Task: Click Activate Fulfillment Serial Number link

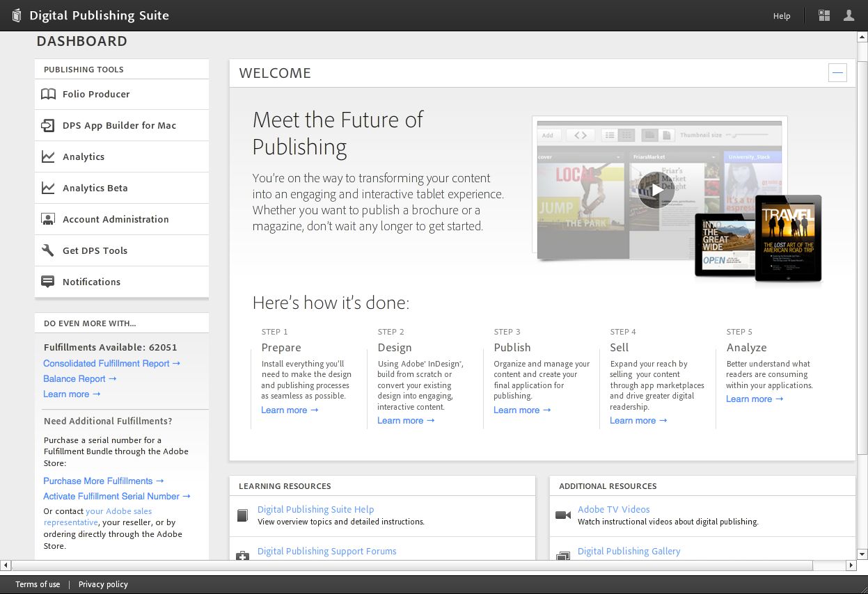Action: 117,496
